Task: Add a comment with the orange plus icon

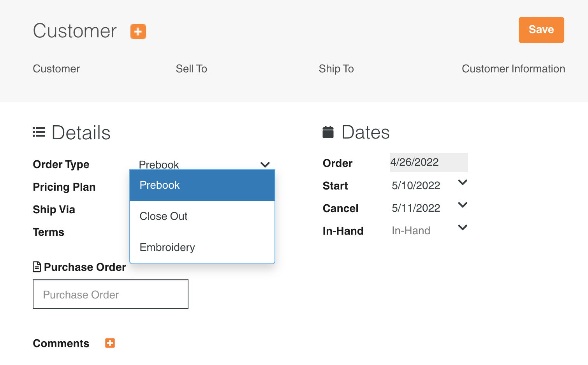Action: tap(110, 343)
